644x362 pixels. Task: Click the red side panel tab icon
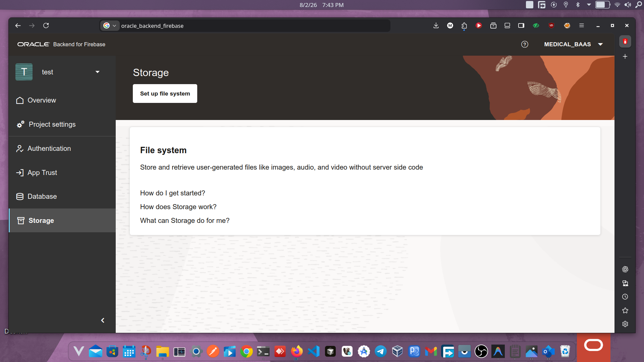[x=625, y=42]
